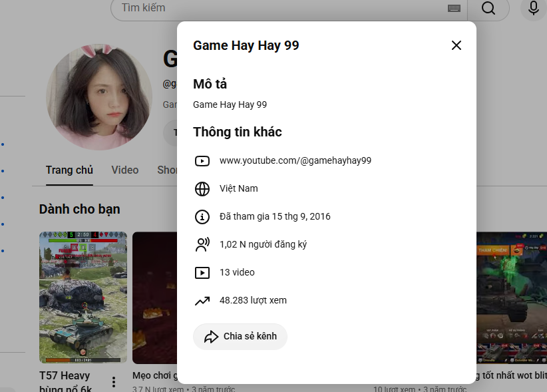547x392 pixels.
Task: Click the Thông tin khác heading
Action: (x=237, y=132)
